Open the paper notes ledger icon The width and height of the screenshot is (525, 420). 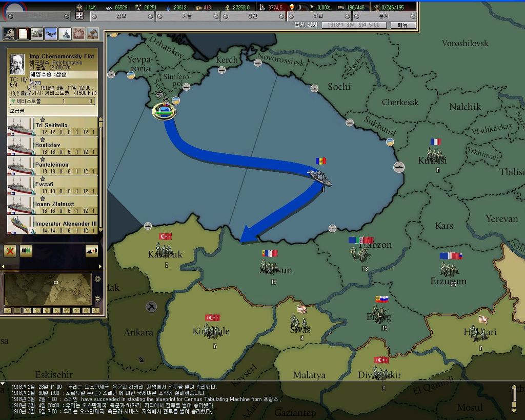coord(23,34)
